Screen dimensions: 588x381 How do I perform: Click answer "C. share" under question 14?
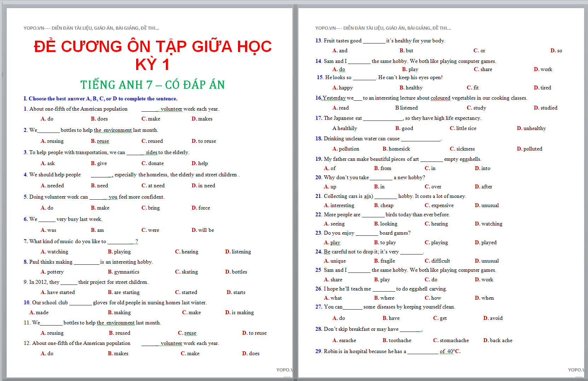[483, 69]
